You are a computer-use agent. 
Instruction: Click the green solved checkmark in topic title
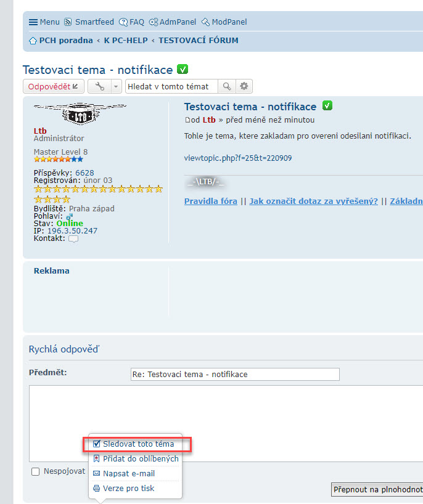point(182,70)
